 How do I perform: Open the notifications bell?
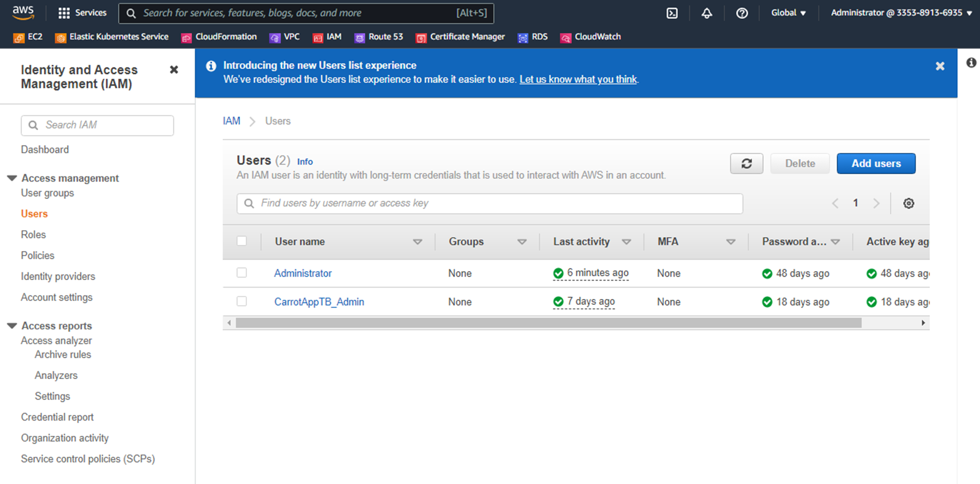(x=707, y=13)
